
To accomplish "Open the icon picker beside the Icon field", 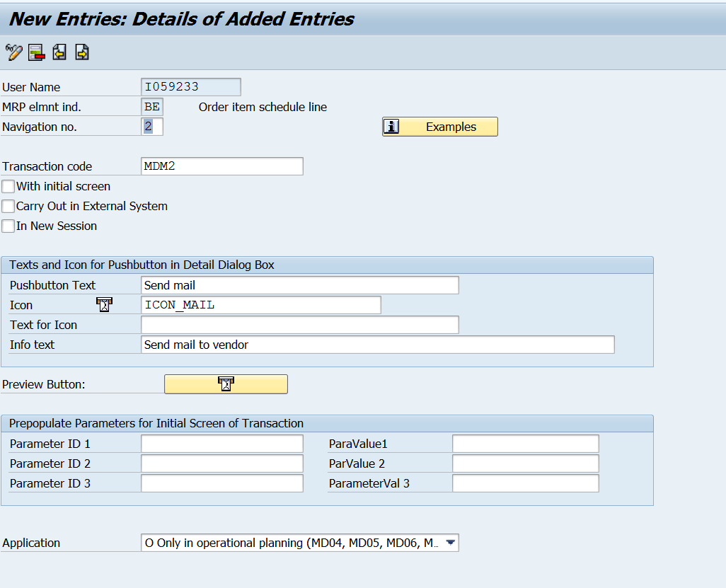I will 104,304.
